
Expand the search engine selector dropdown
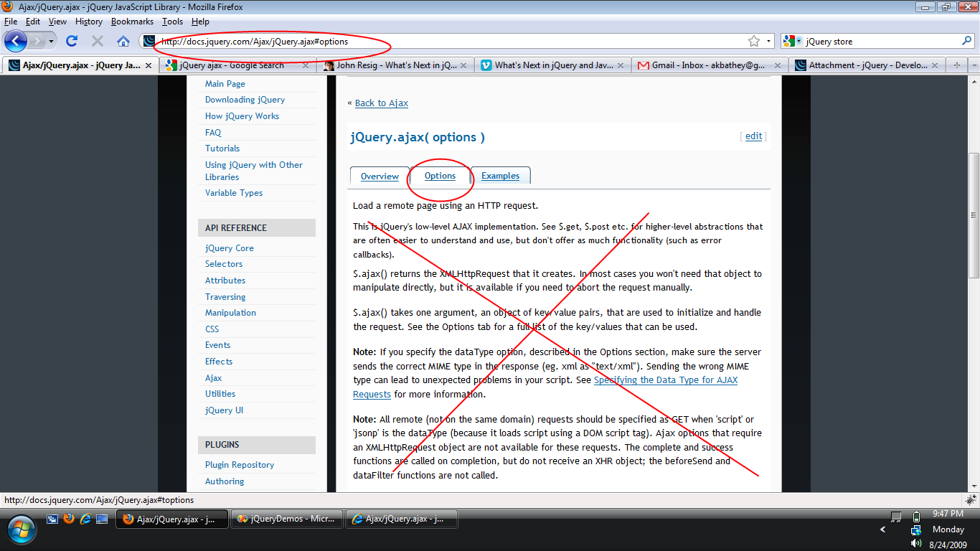pos(793,42)
